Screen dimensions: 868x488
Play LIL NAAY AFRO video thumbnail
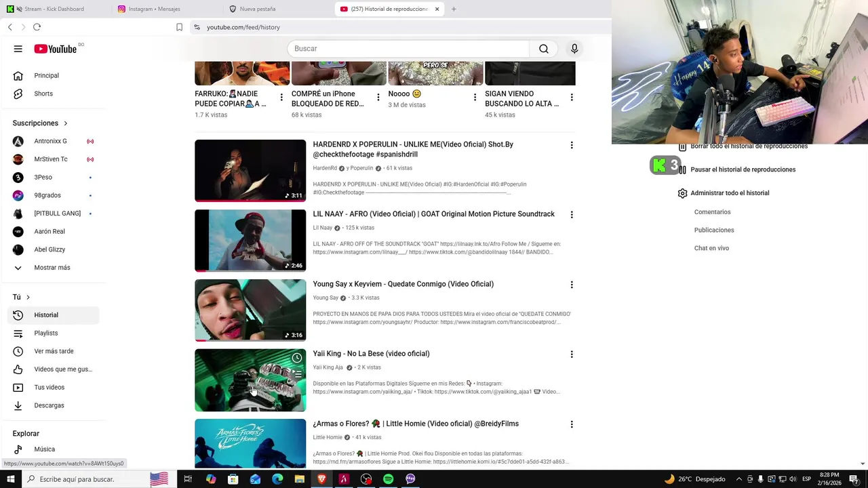[250, 241]
